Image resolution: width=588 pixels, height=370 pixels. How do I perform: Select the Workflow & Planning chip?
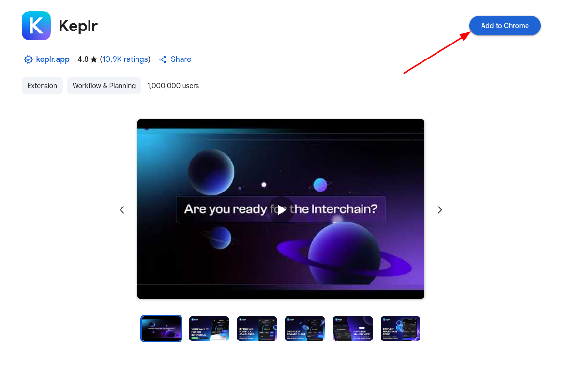coord(104,86)
